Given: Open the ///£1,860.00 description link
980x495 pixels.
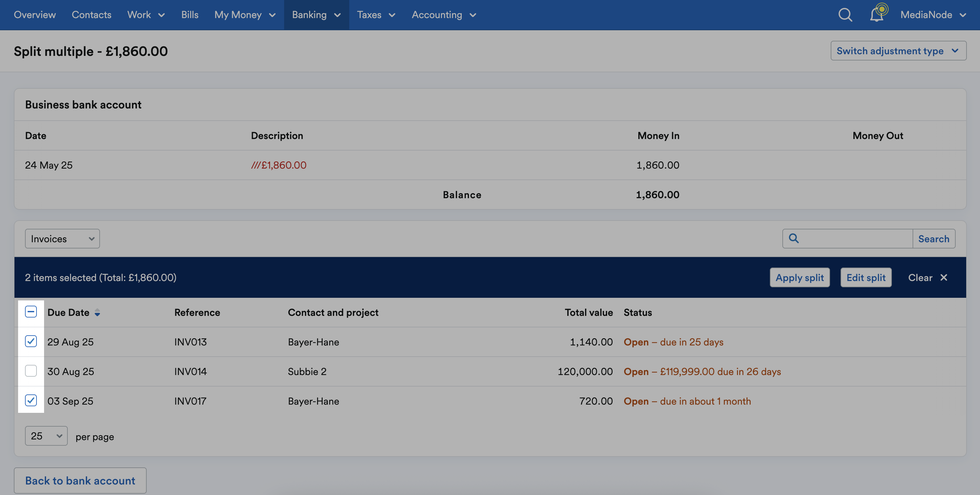Looking at the screenshot, I should (x=279, y=165).
